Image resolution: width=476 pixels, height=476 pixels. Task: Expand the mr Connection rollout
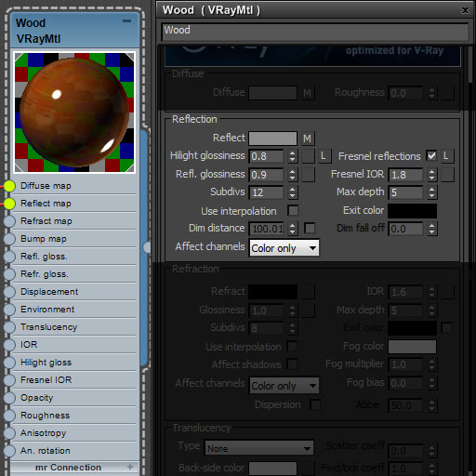click(x=130, y=467)
